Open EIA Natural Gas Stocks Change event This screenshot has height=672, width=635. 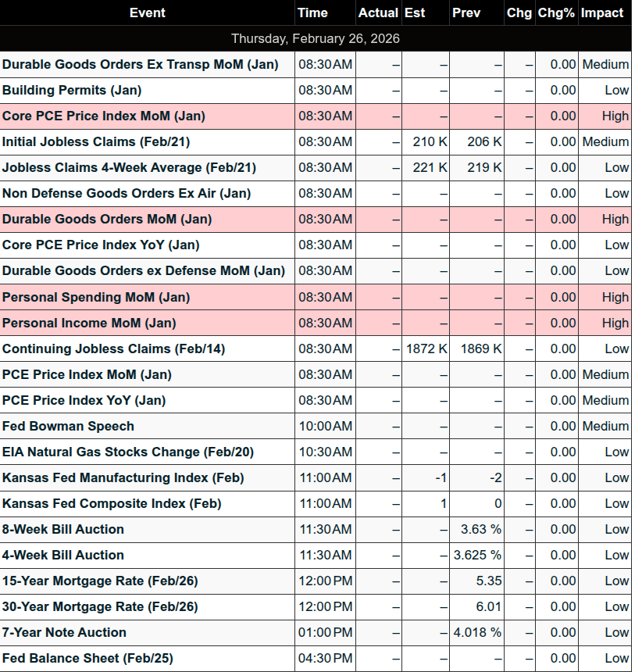tap(128, 452)
